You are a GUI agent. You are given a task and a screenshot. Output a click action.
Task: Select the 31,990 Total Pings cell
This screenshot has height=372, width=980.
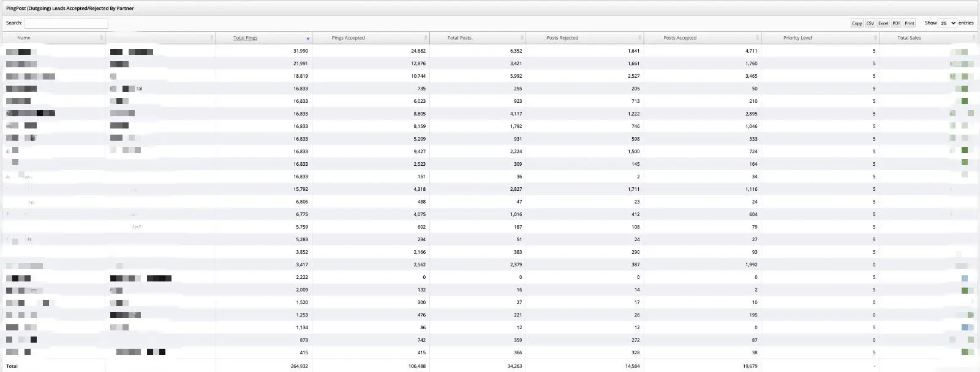pos(300,51)
